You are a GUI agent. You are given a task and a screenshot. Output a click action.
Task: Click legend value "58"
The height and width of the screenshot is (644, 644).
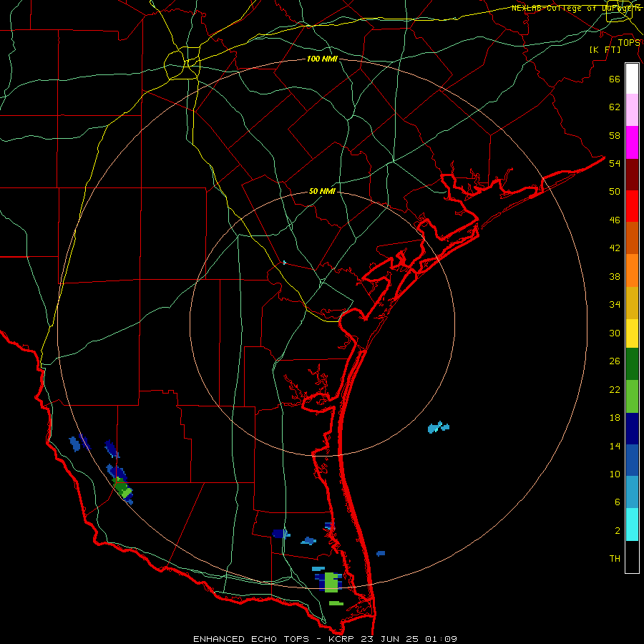615,135
